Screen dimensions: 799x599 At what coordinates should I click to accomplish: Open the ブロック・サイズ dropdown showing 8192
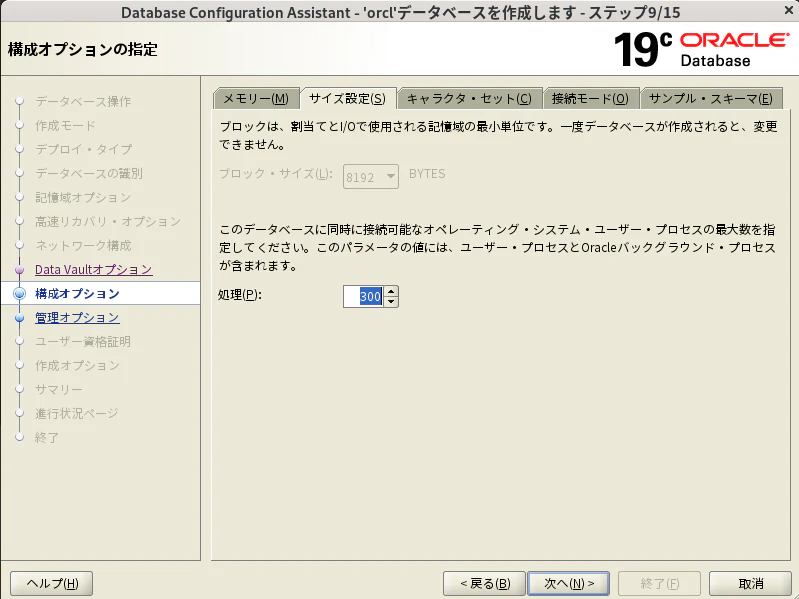click(x=370, y=177)
